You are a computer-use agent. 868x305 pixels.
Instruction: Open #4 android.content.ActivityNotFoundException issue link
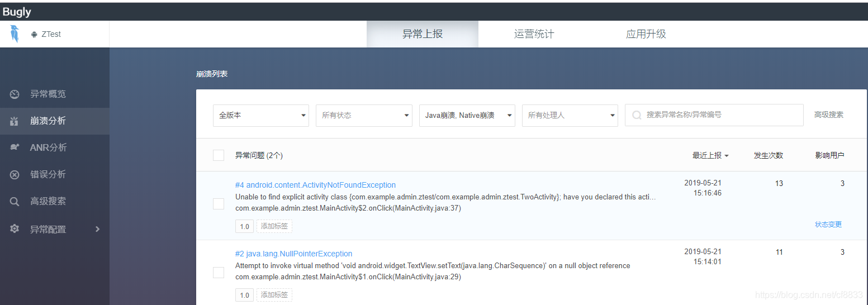(x=315, y=185)
